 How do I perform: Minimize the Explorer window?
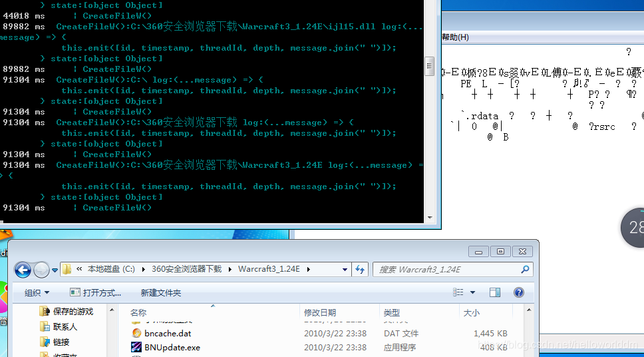(478, 251)
